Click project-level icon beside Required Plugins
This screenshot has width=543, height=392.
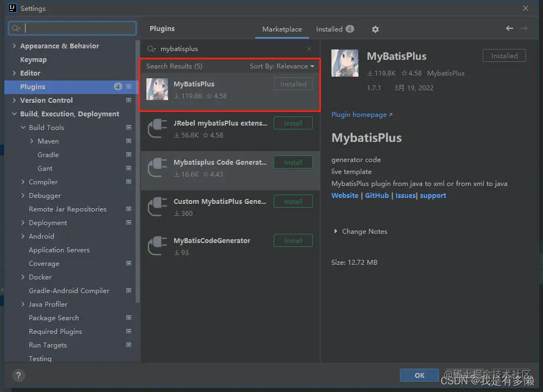(x=128, y=331)
